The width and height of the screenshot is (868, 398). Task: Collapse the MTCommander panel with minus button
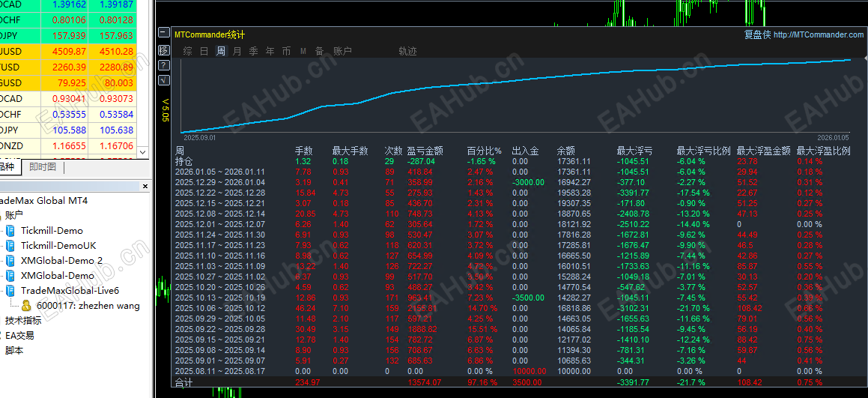(x=163, y=32)
